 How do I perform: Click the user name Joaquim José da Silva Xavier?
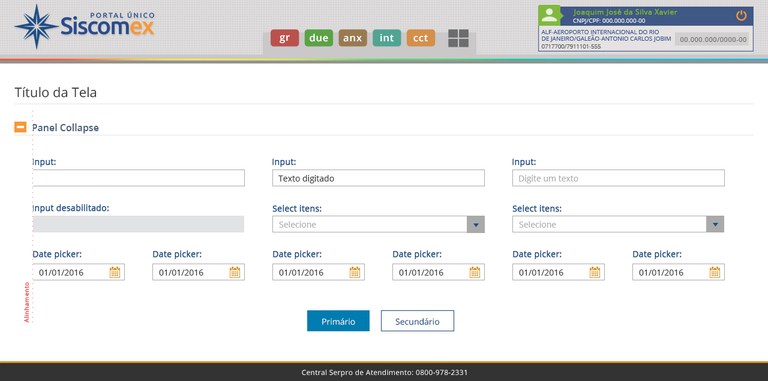pyautogui.click(x=625, y=12)
